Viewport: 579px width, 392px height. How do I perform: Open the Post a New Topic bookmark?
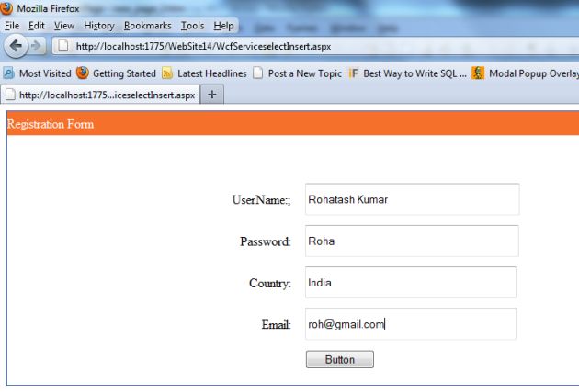click(297, 73)
